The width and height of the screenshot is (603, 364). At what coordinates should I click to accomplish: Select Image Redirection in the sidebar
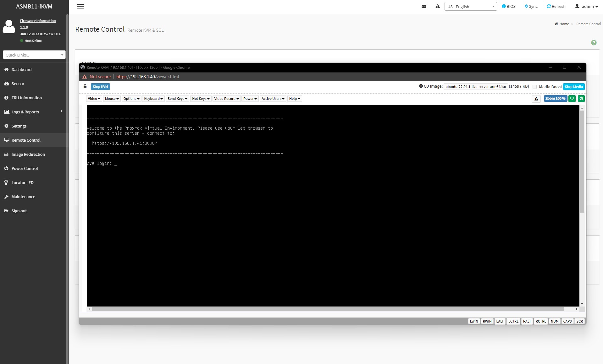tap(28, 154)
